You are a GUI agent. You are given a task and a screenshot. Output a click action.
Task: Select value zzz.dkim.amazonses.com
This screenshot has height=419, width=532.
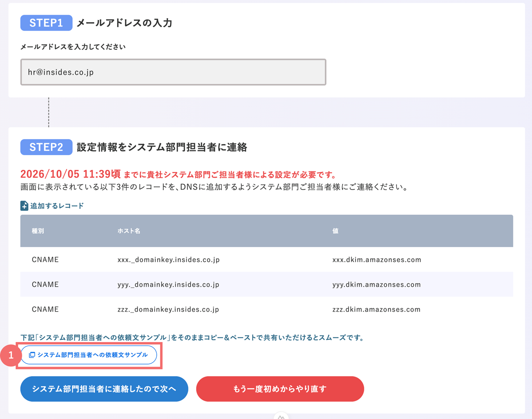pos(377,310)
